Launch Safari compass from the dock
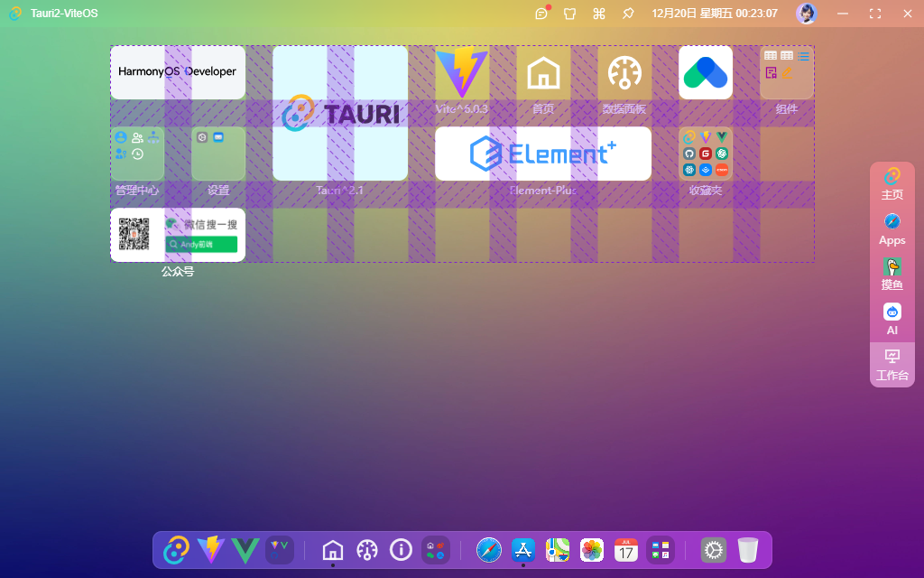The width and height of the screenshot is (924, 578). tap(489, 550)
